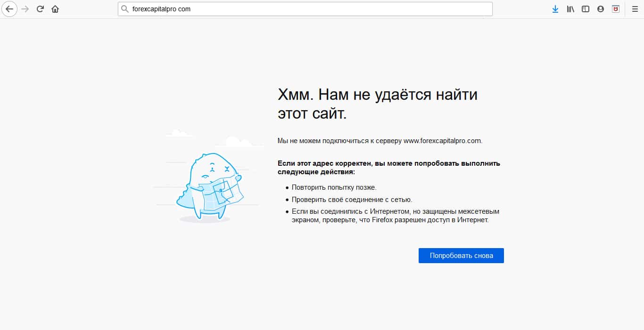Click 'Проверить своё соединение с сетью' bullet
Screen dimensions: 644x330
[352, 200]
